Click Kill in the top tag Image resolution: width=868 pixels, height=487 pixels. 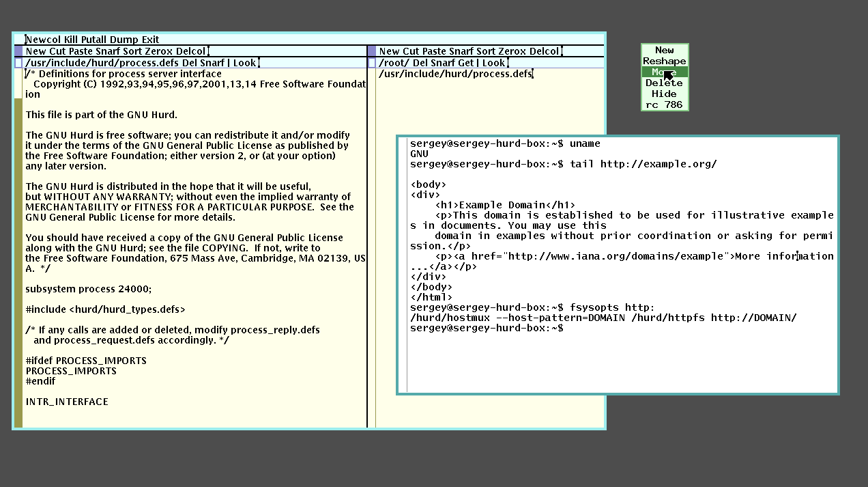tap(72, 40)
